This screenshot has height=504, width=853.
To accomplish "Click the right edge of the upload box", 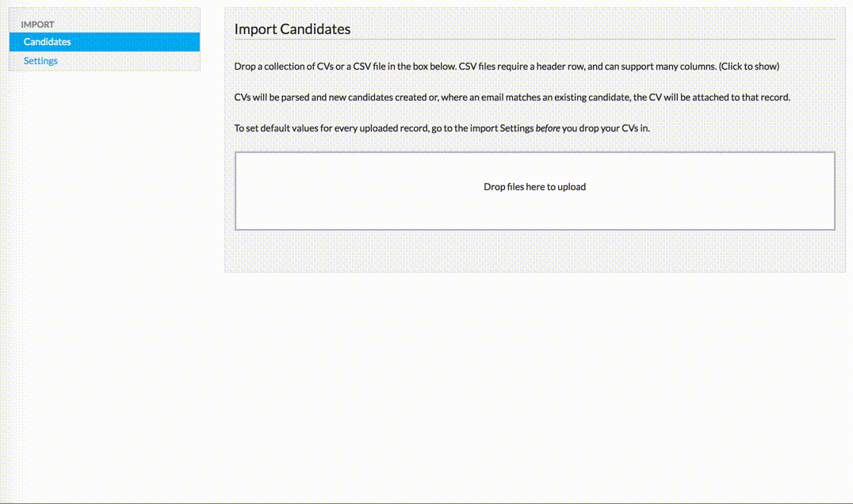I will (834, 191).
